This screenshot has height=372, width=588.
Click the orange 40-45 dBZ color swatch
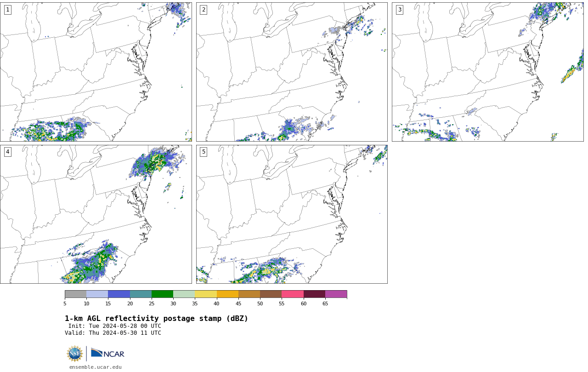click(x=227, y=294)
